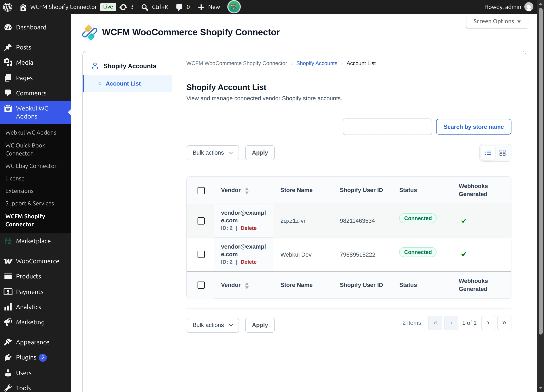Image resolution: width=544 pixels, height=392 pixels.
Task: Check the select-all checkbox in table footer
Action: (x=201, y=285)
